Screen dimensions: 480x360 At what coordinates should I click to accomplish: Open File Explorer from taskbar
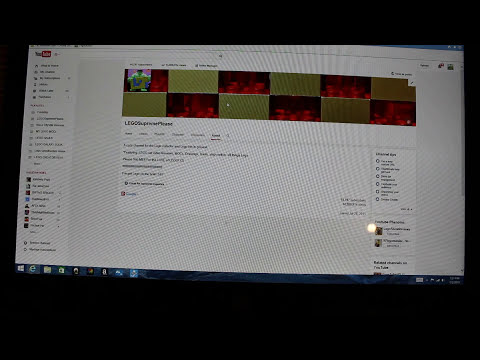(47, 269)
